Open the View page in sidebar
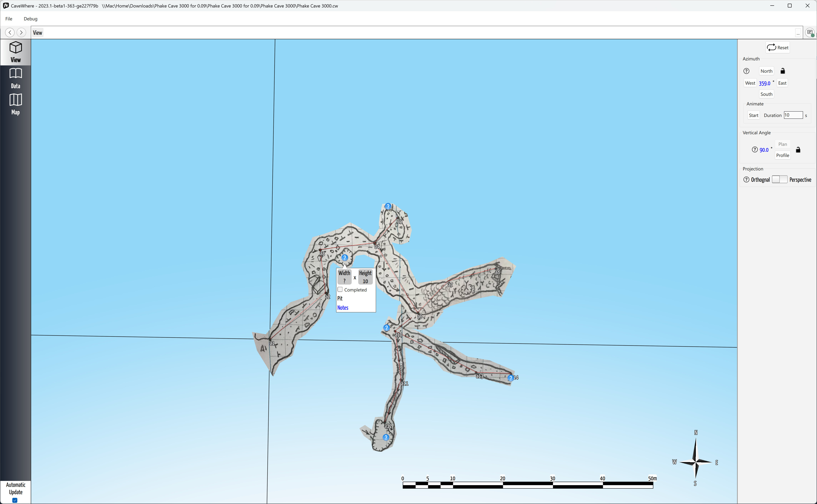This screenshot has width=817, height=504. 15,52
